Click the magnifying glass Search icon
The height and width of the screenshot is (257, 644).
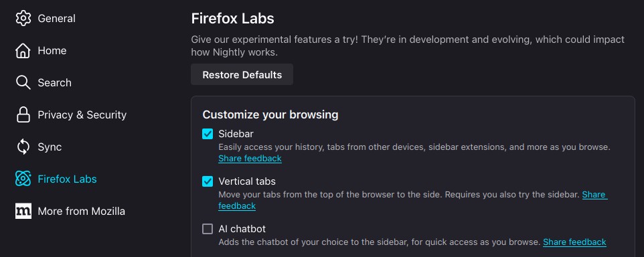coord(23,82)
